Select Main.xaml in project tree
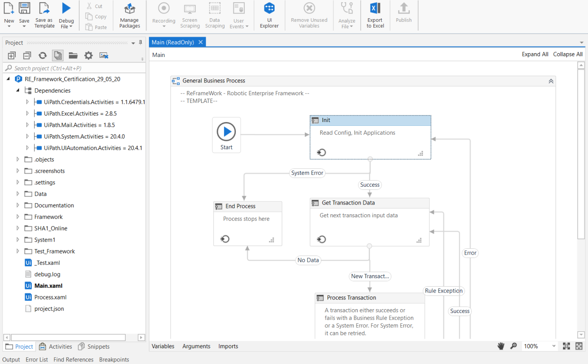The height and width of the screenshot is (364, 588). pyautogui.click(x=49, y=286)
